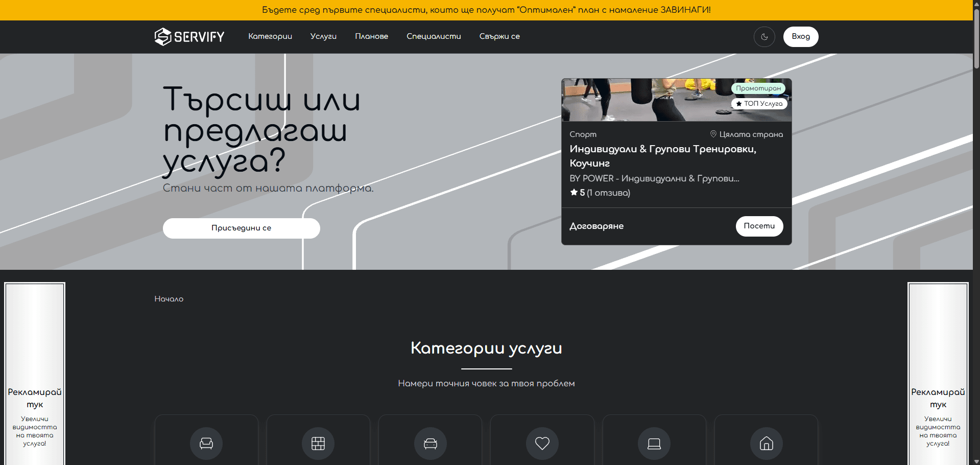Click the Начало breadcrumb
This screenshot has height=465, width=980.
tap(169, 299)
